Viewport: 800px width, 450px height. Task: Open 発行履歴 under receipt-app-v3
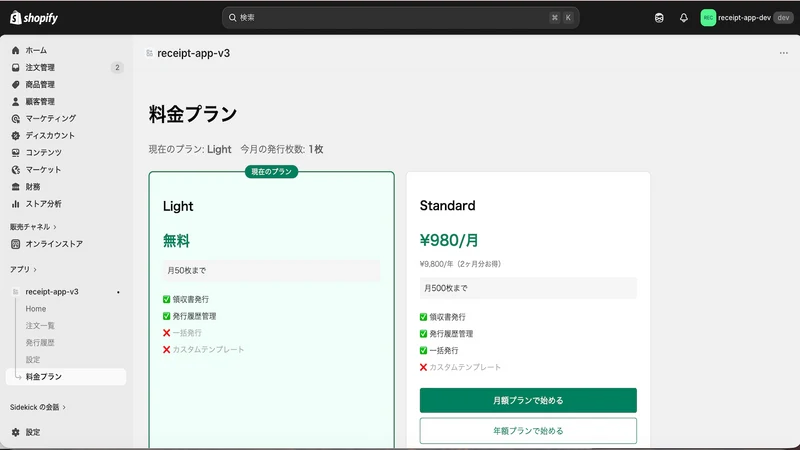click(40, 343)
